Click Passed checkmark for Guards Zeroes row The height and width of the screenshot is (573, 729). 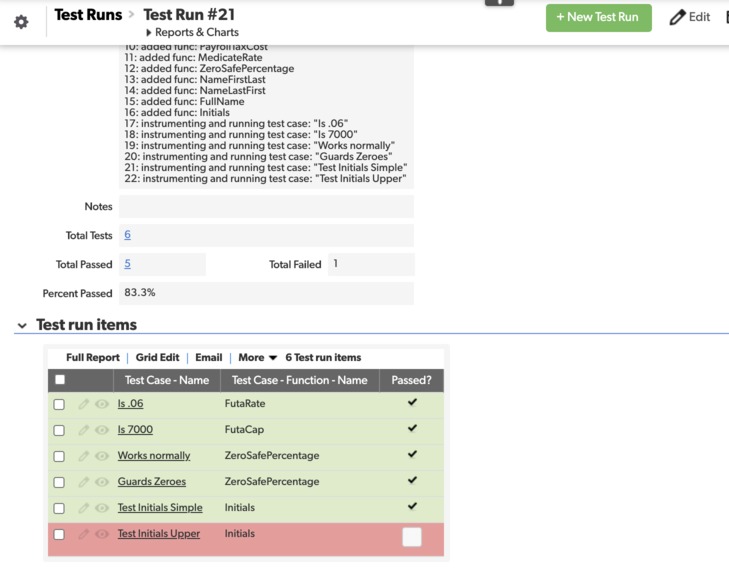tap(412, 480)
